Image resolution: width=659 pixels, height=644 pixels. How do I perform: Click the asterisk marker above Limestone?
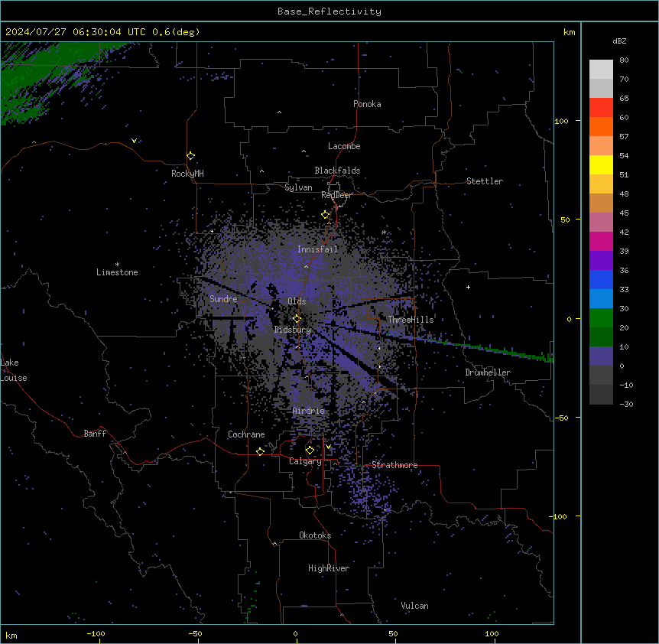(x=117, y=265)
